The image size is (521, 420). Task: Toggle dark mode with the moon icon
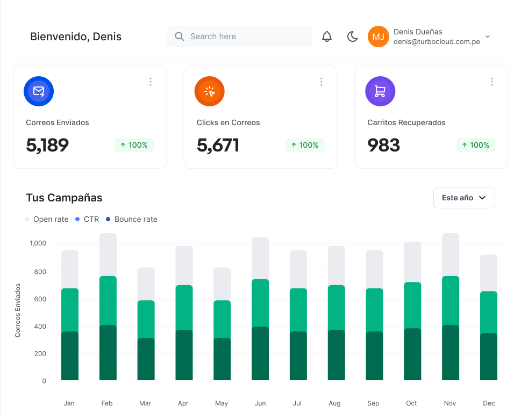click(x=352, y=37)
